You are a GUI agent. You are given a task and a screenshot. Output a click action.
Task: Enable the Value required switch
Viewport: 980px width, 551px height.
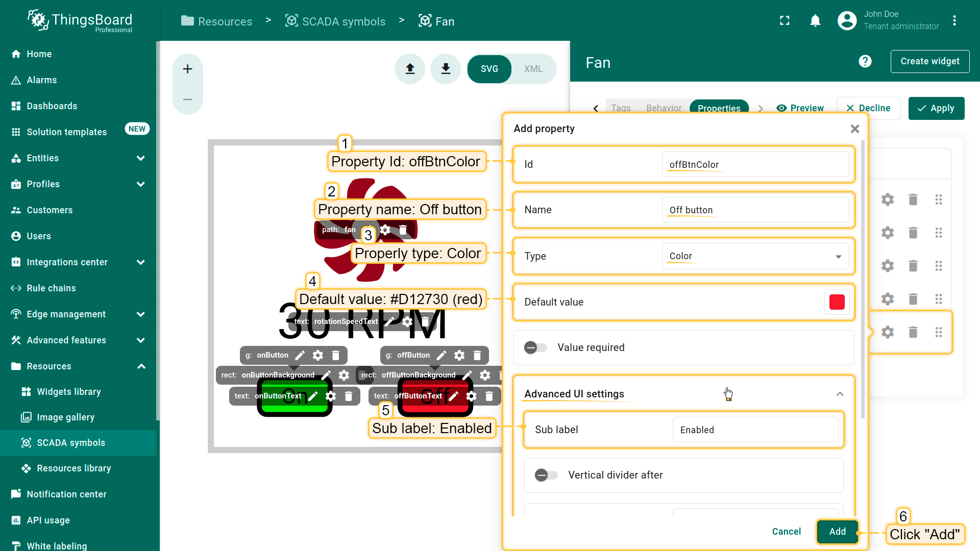pyautogui.click(x=535, y=347)
